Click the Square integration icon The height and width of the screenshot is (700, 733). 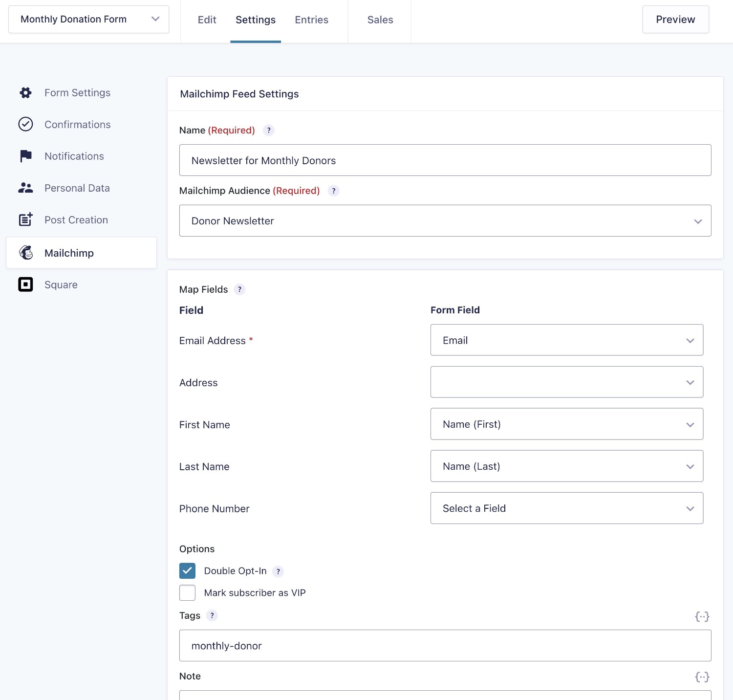25,284
